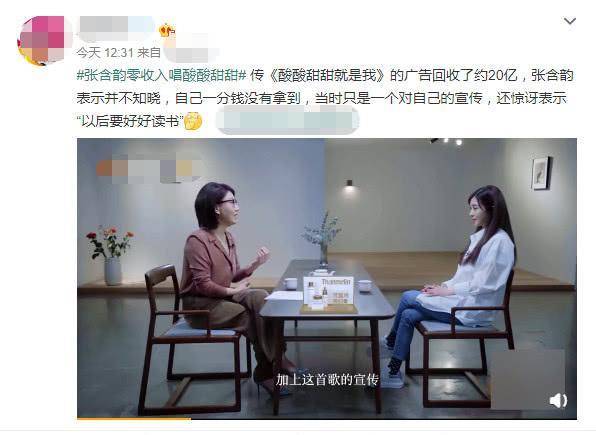
Task: Open the blurred video link after emoji
Action: point(287,121)
